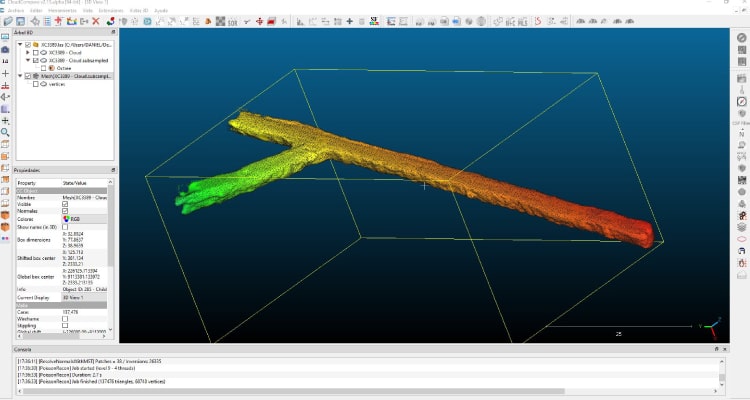750x400 pixels.
Task: Click the red ellipse icon in right sidebar
Action: (x=741, y=239)
